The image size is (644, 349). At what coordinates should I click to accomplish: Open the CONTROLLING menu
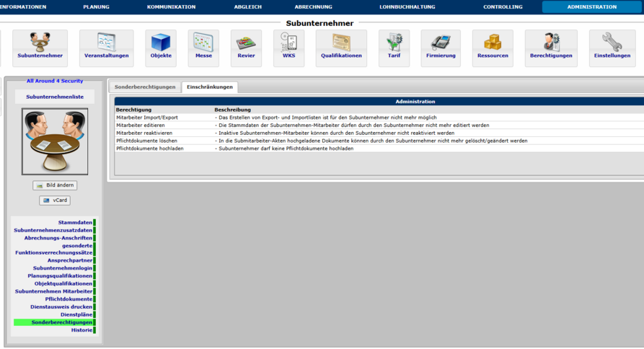(503, 6)
